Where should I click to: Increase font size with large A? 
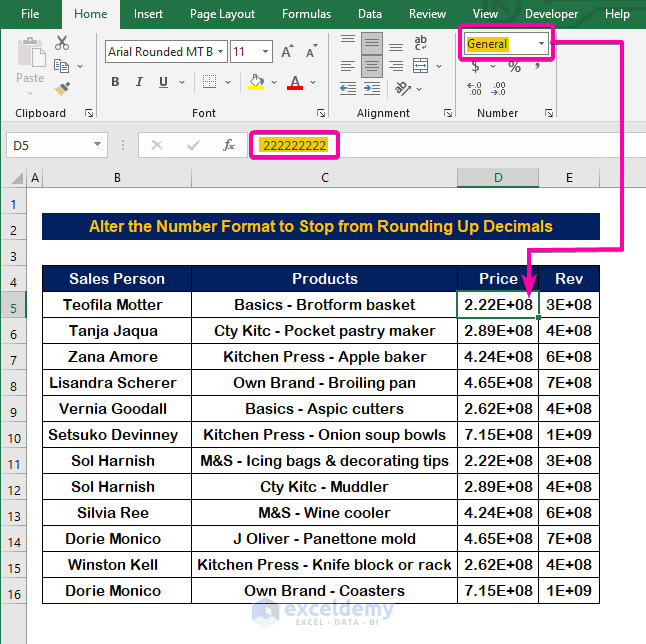click(x=287, y=52)
